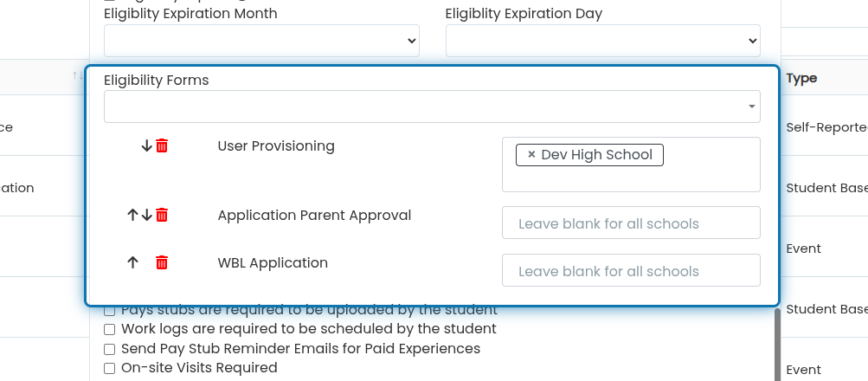Screen dimensions: 868x381
Task: Click schools field for Application Parent Approval
Action: pos(631,223)
